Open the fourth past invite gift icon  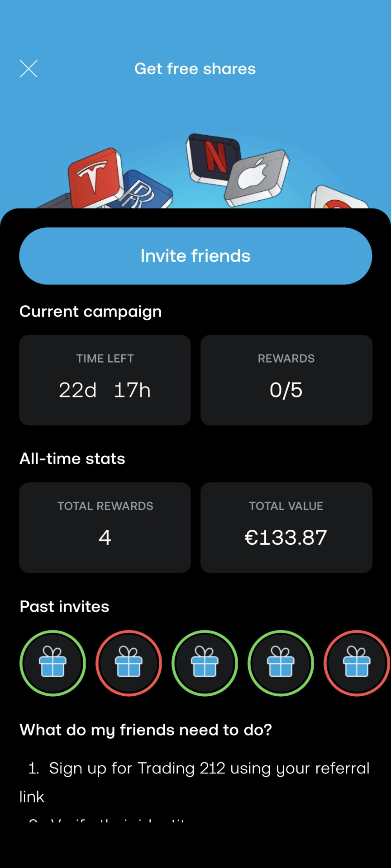click(x=281, y=663)
